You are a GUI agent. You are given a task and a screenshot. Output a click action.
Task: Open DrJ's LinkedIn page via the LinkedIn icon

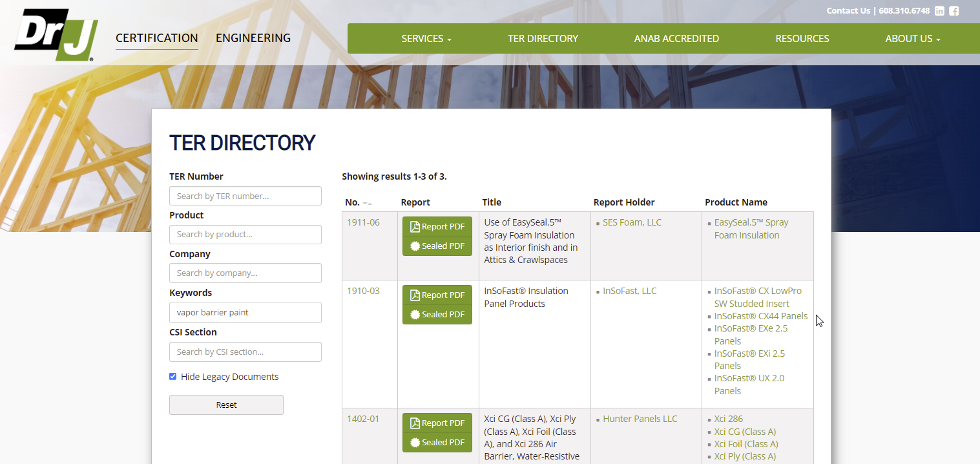tap(939, 11)
